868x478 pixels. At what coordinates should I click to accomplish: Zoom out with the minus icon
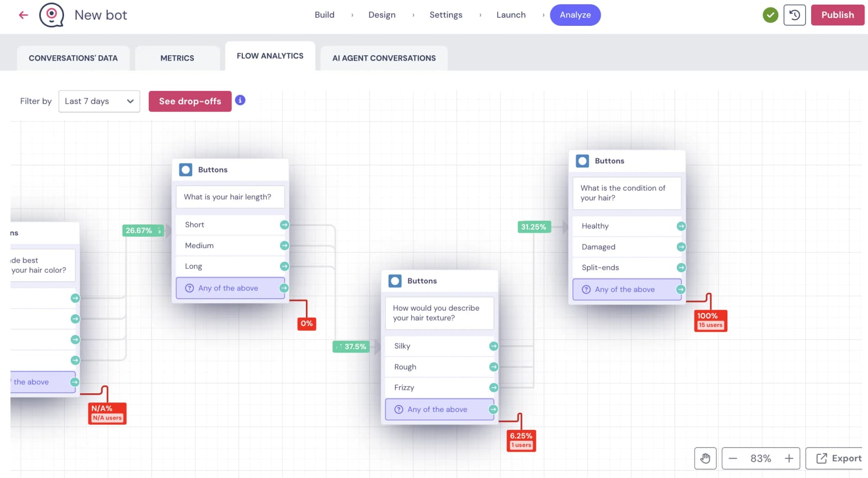pyautogui.click(x=733, y=458)
